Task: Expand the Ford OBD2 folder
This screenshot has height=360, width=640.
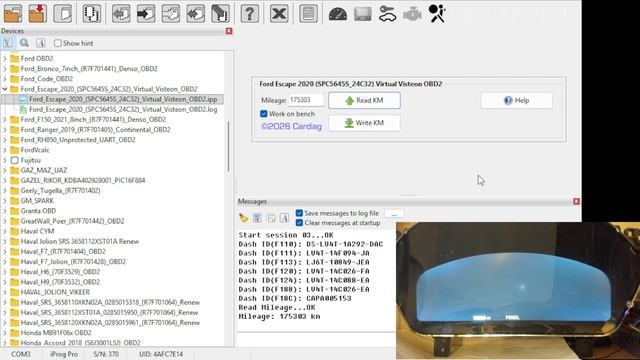Action: coord(5,58)
